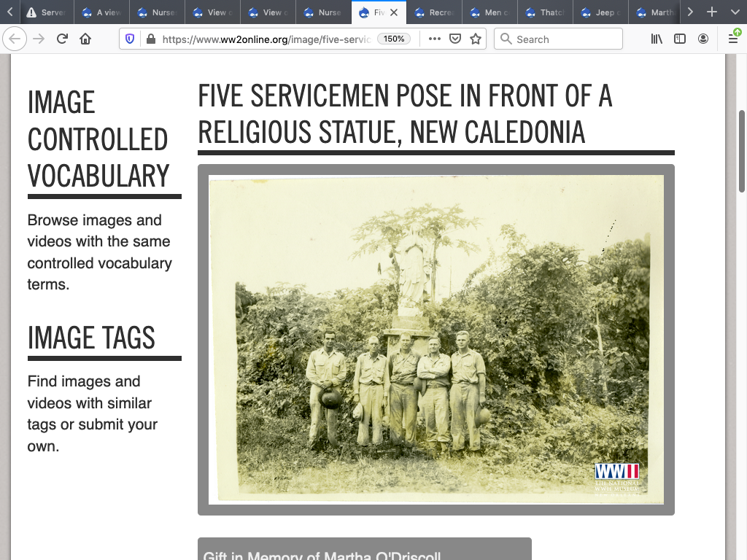Open the Firefox hamburger menu
747x560 pixels.
[x=733, y=39]
